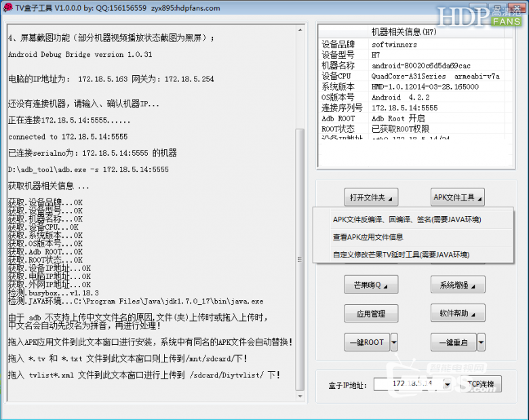Click the TV盒子工具 title bar app icon
Screen dimensions: 529x420
[x=7, y=7]
